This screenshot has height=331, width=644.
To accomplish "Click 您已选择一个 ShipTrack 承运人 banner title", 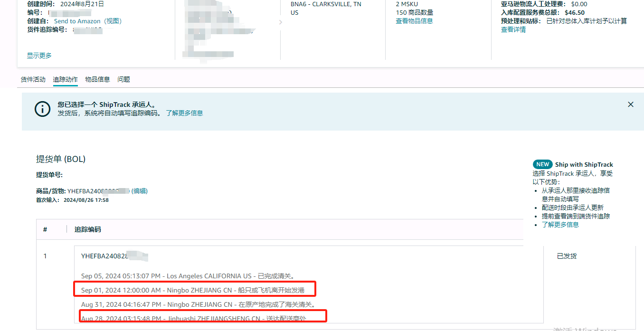I will click(107, 104).
